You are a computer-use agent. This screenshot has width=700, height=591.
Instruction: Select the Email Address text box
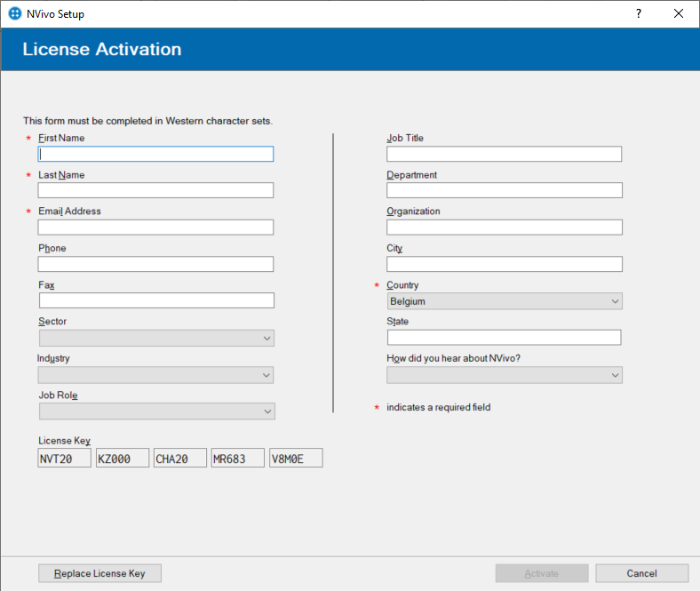(155, 228)
